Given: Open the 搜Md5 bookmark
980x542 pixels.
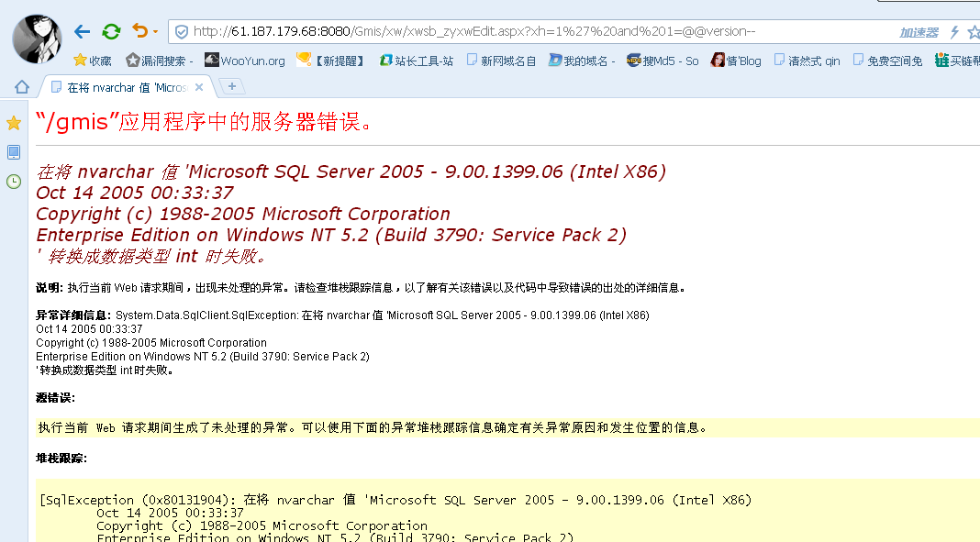Looking at the screenshot, I should (x=663, y=61).
